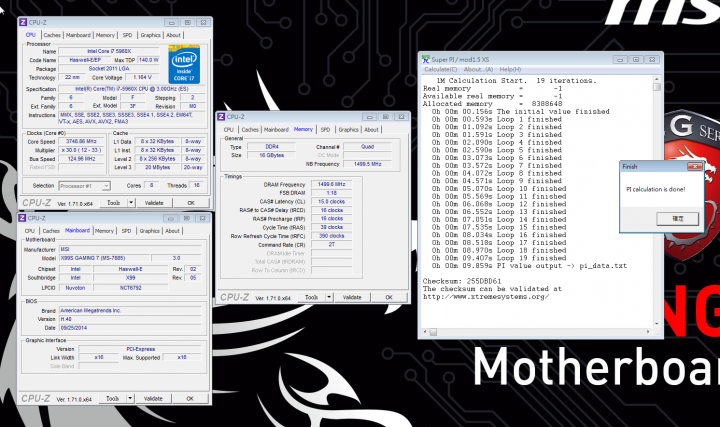Click Validate button in Memory window
Viewport: 720px width, 427px height.
pyautogui.click(x=352, y=297)
